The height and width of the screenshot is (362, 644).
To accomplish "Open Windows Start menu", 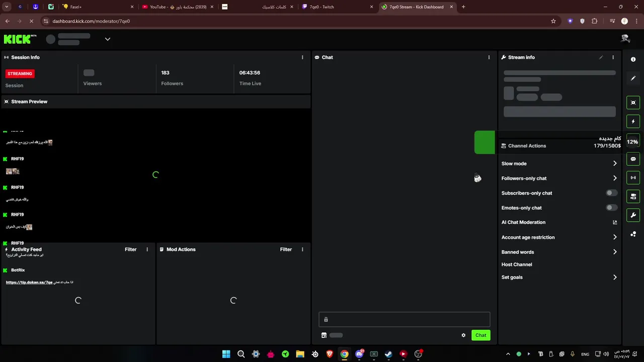I will [x=226, y=354].
